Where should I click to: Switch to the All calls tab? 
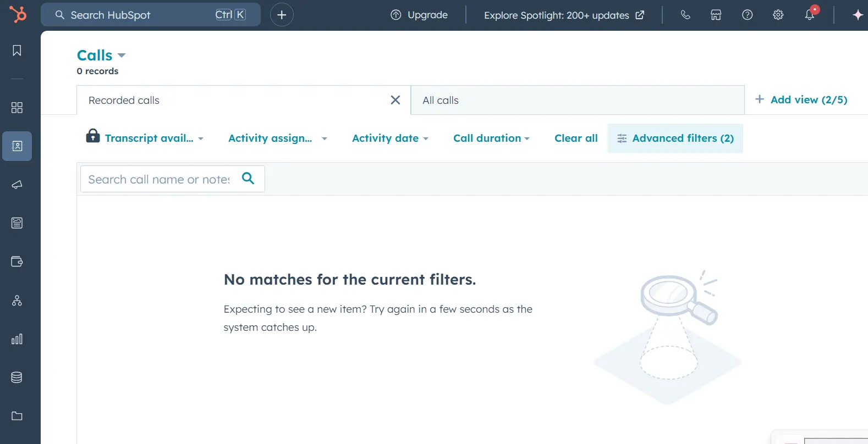point(578,100)
